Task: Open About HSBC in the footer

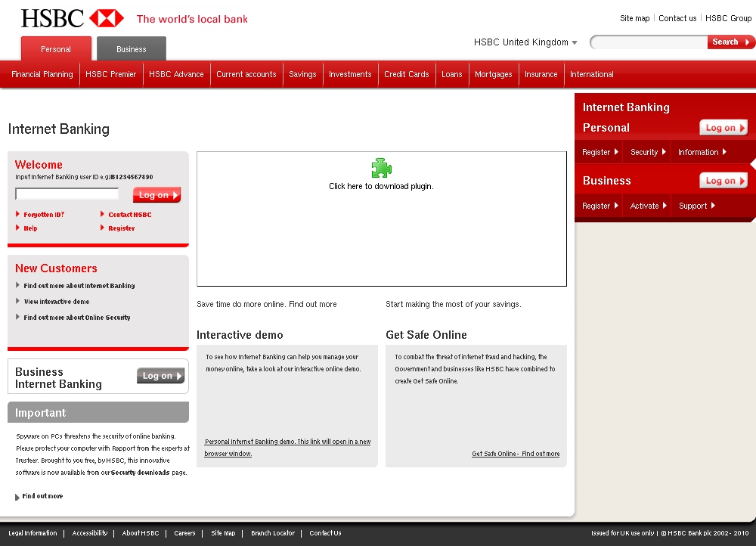Action: [x=141, y=533]
